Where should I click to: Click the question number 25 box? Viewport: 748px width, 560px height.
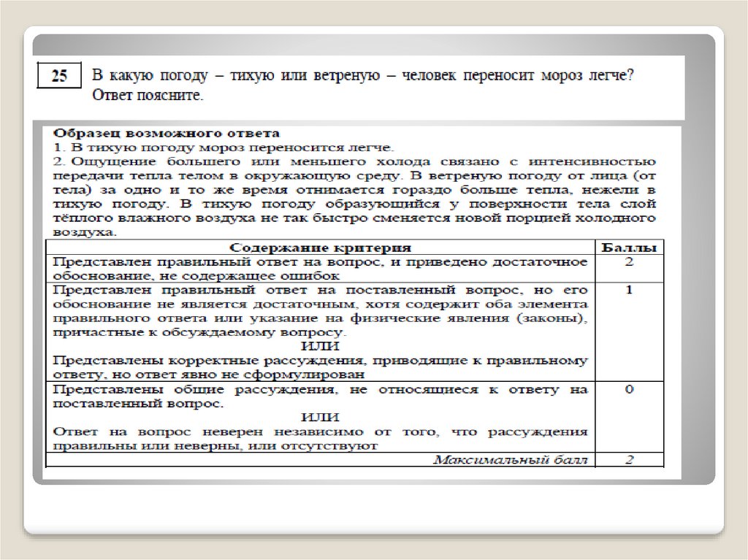tap(60, 77)
